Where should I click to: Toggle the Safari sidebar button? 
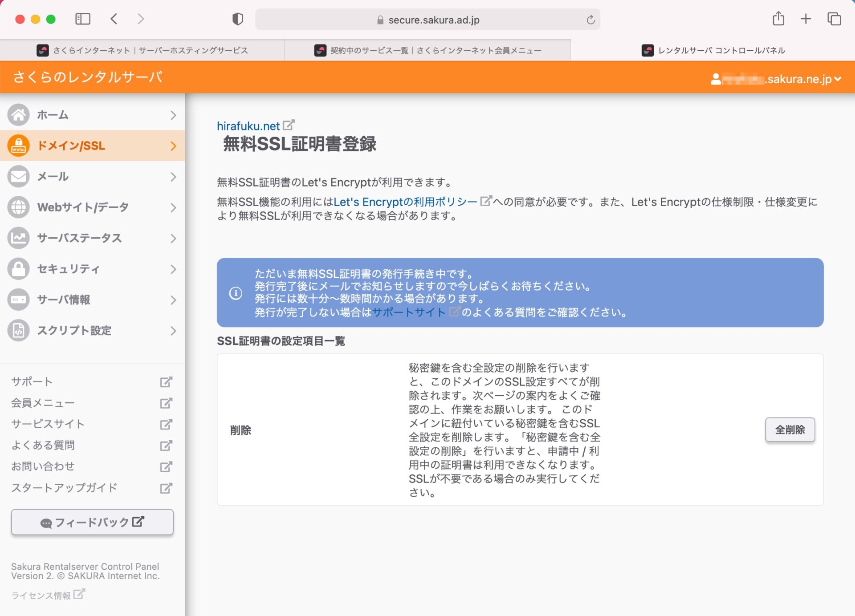click(x=83, y=19)
